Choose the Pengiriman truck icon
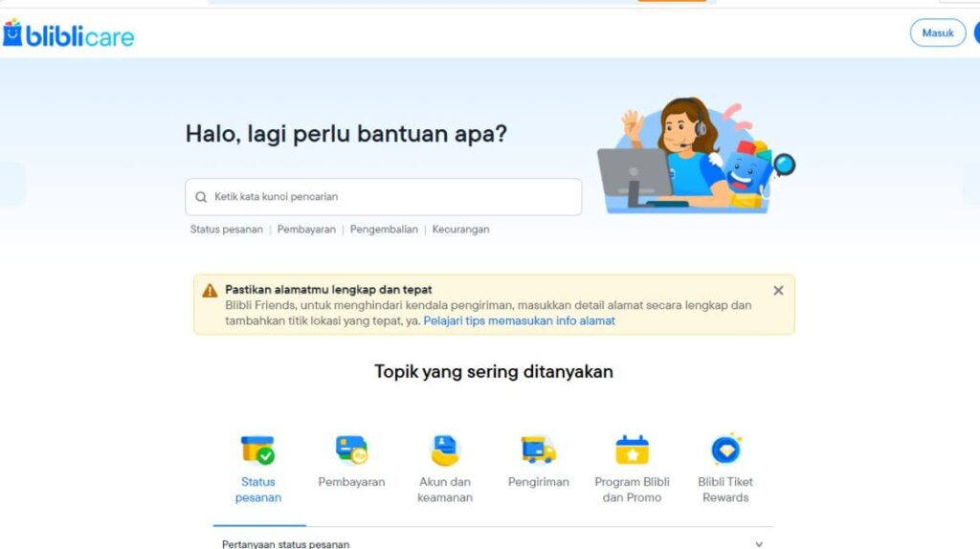The width and height of the screenshot is (980, 549). [538, 450]
